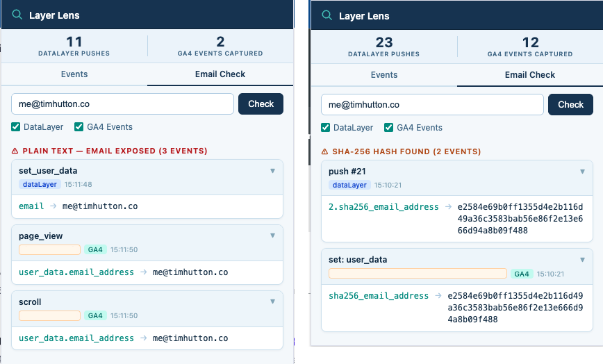The height and width of the screenshot is (364, 603).
Task: Click the hash value in push #21 card
Action: tap(520, 219)
